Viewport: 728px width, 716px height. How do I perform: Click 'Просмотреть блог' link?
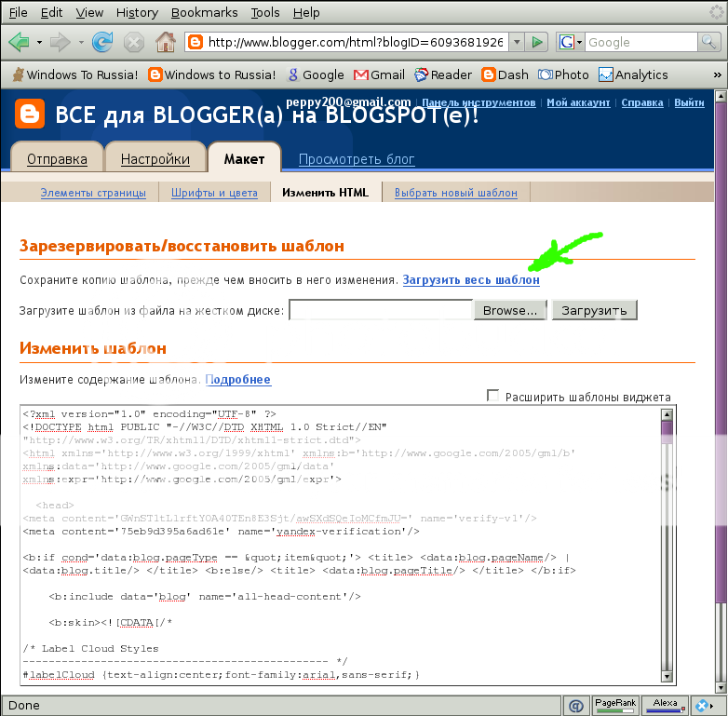click(357, 159)
